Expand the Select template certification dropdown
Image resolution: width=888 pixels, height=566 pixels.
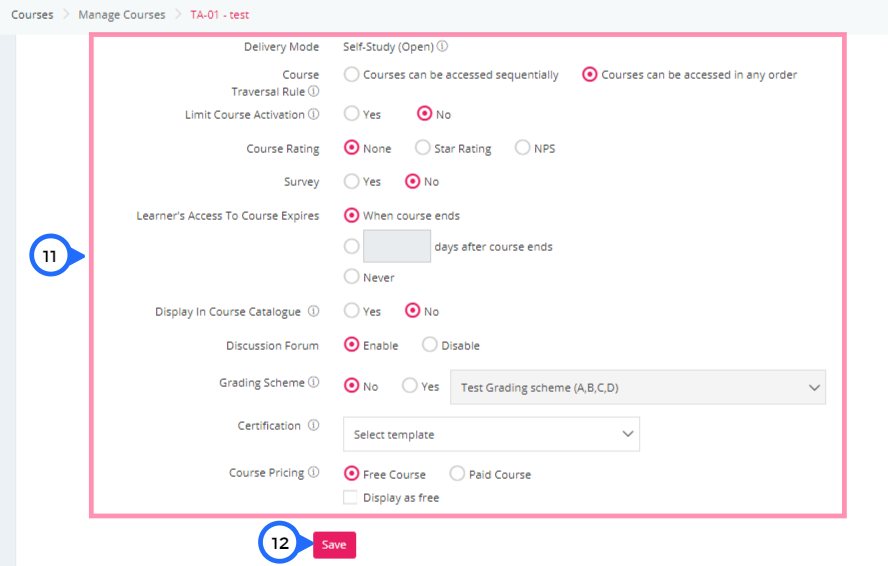click(491, 434)
